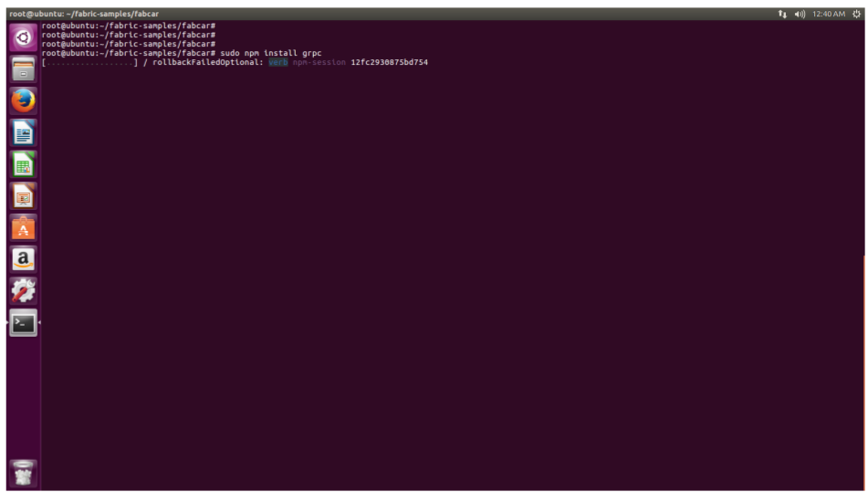Open the network connection indicator
This screenshot has height=492, width=868.
tap(782, 14)
